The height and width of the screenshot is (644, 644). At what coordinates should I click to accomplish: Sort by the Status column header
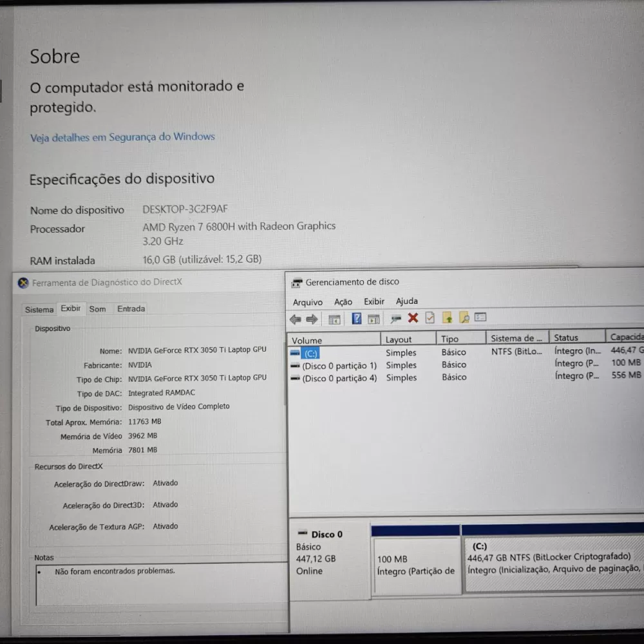tap(566, 337)
